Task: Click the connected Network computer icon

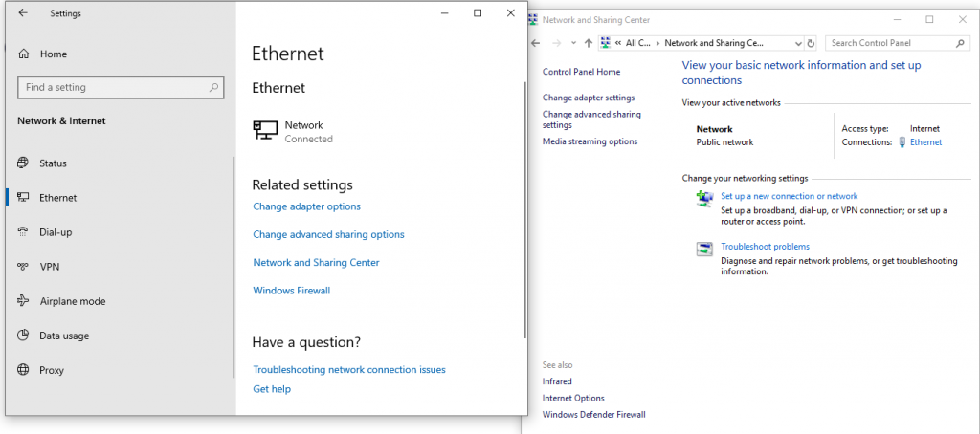Action: 265,131
